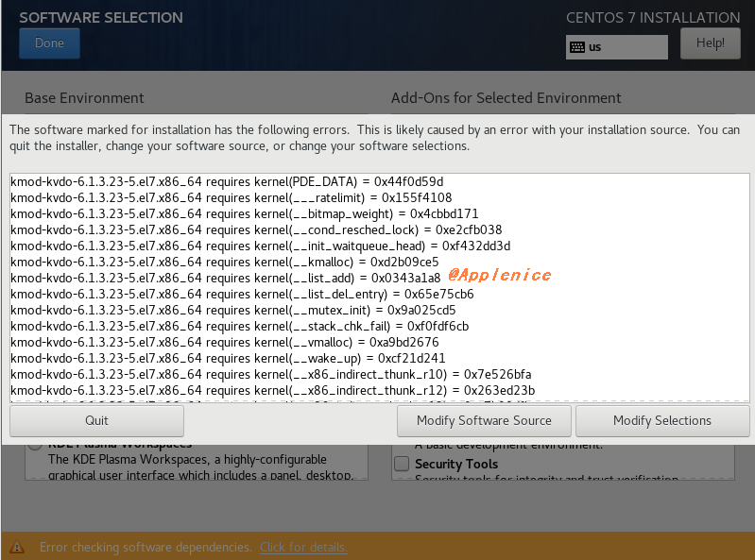Click the warning triangle icon in status bar

point(17,547)
